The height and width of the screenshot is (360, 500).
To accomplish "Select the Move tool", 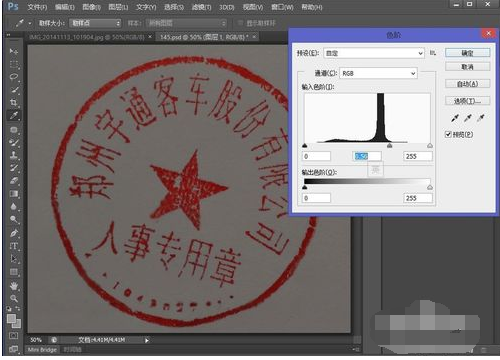I will click(14, 51).
